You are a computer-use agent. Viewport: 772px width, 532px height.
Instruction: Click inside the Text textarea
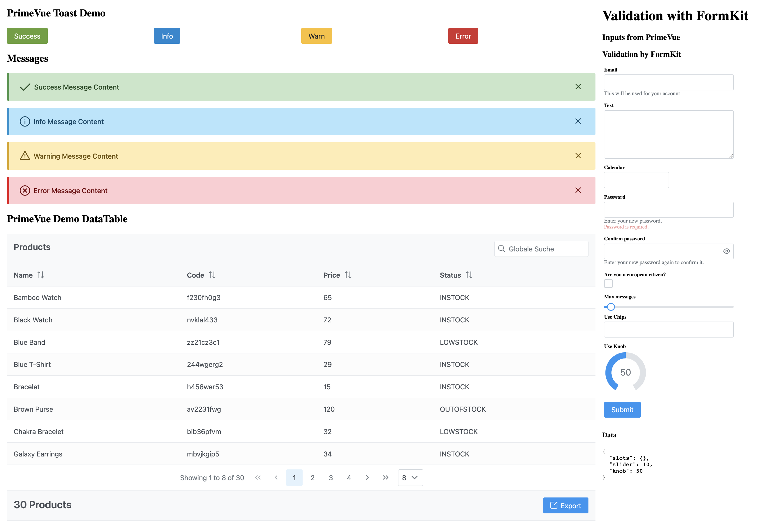pos(669,134)
